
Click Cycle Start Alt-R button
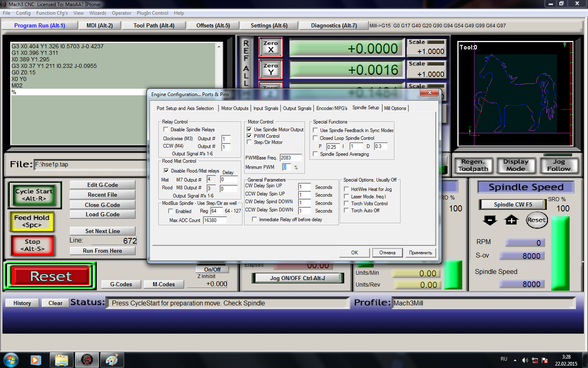pyautogui.click(x=34, y=195)
